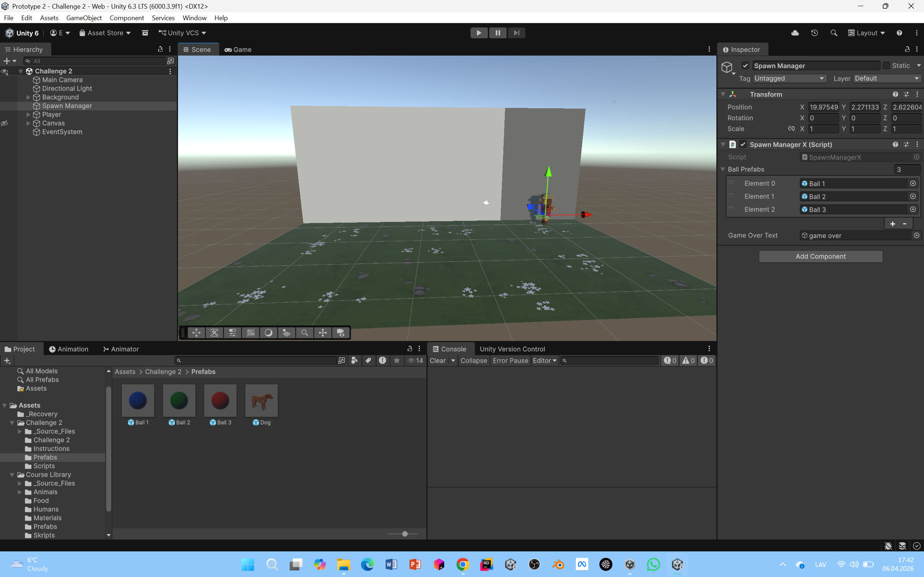The width and height of the screenshot is (924, 577).
Task: Open the GameObject menu
Action: 84,18
